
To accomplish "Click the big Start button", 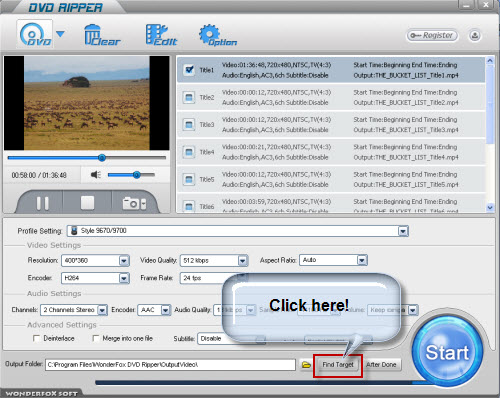I will [x=447, y=352].
